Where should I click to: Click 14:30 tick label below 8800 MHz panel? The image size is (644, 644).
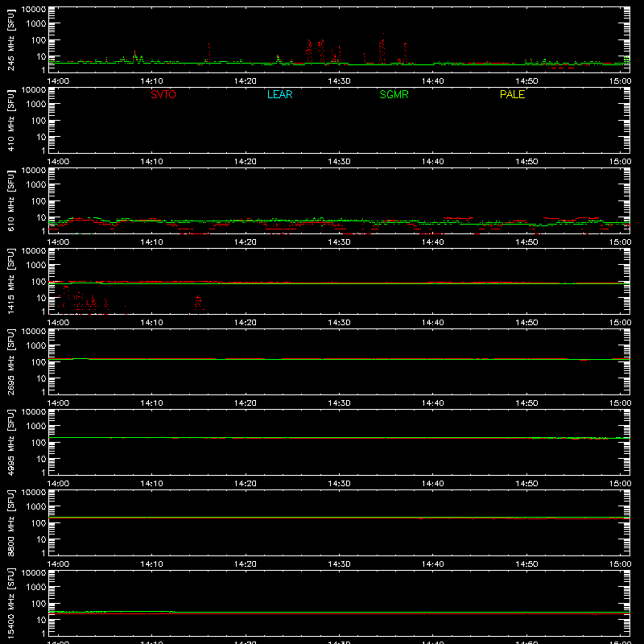coord(339,564)
